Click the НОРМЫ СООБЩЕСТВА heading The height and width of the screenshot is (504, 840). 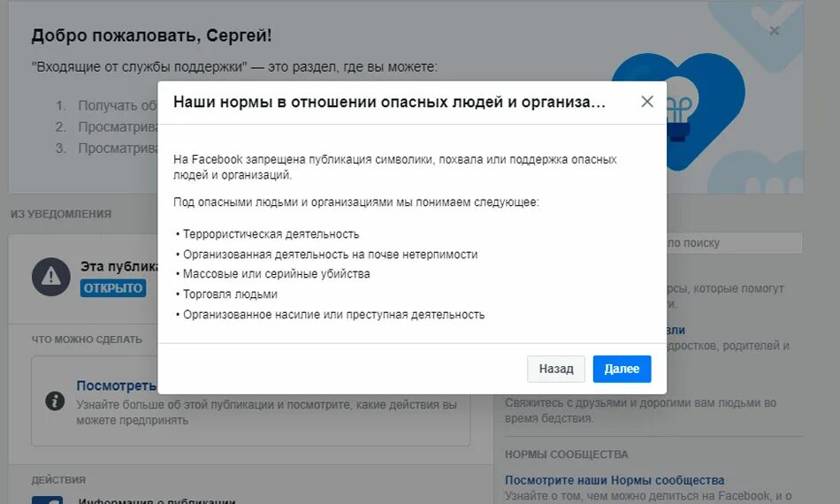[566, 454]
